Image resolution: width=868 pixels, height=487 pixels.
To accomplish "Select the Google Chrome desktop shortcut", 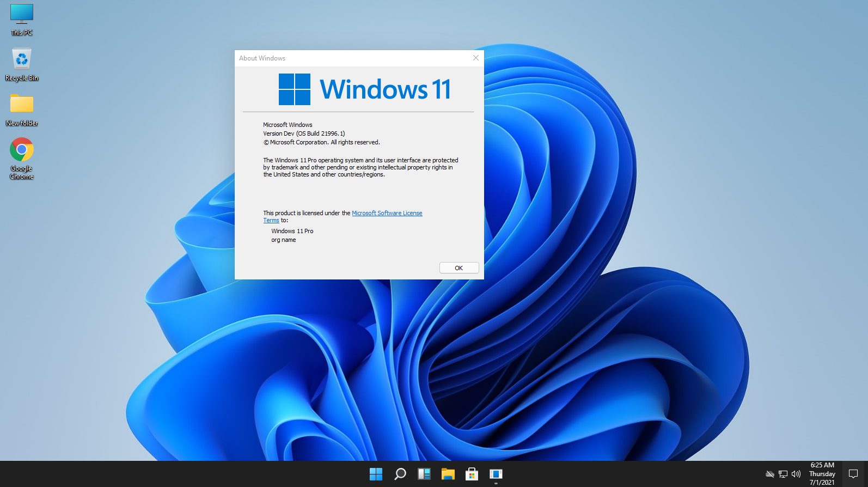I will click(x=22, y=159).
